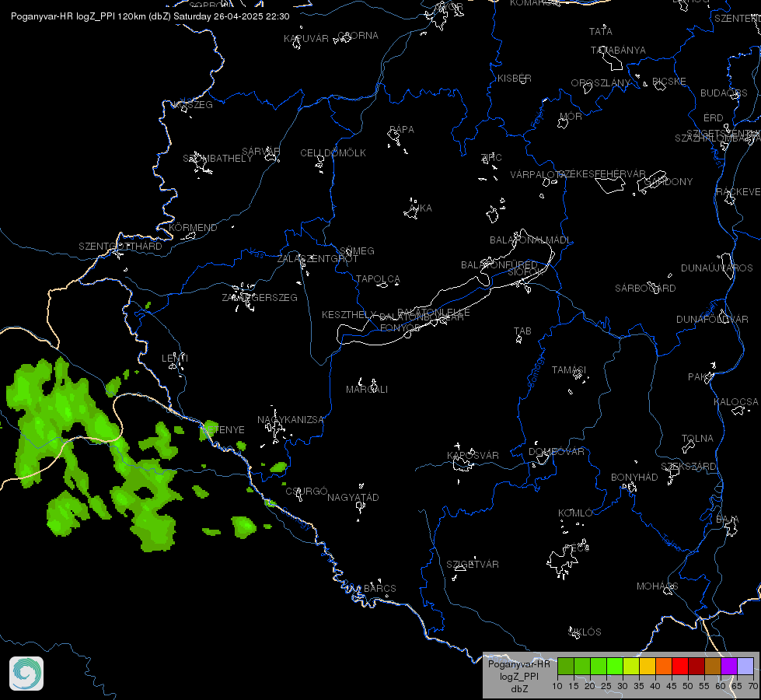761x700 pixels.
Task: Click the KAPUVÁR city label
Action: 306,39
